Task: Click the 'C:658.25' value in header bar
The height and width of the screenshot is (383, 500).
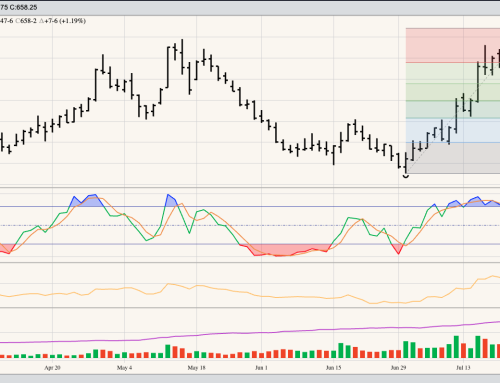Action: tap(23, 7)
